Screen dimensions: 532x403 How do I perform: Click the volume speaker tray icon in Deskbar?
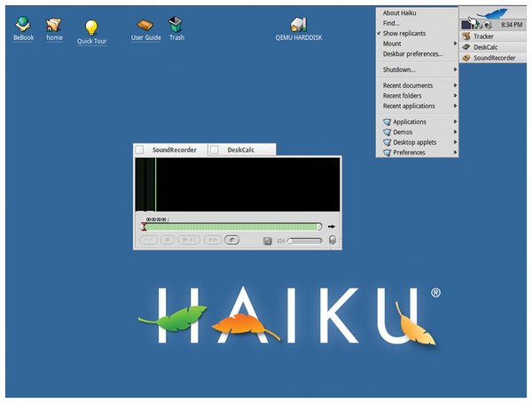coord(488,25)
